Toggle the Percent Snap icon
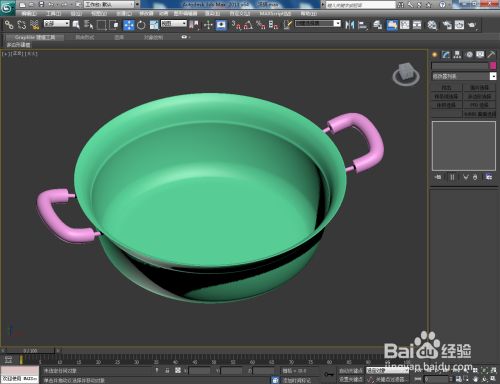This screenshot has width=500, height=384. (x=261, y=25)
